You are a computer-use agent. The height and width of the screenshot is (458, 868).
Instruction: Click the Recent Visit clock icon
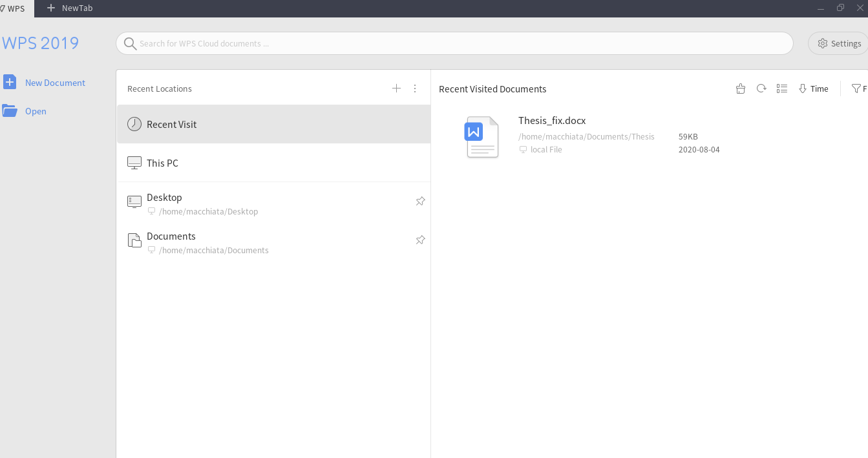coord(134,124)
